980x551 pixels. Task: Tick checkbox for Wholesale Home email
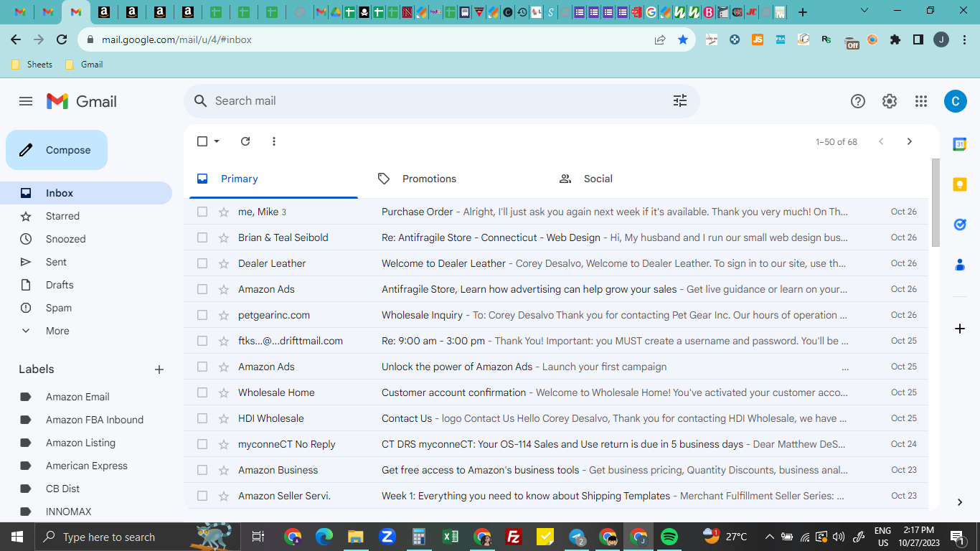[202, 392]
